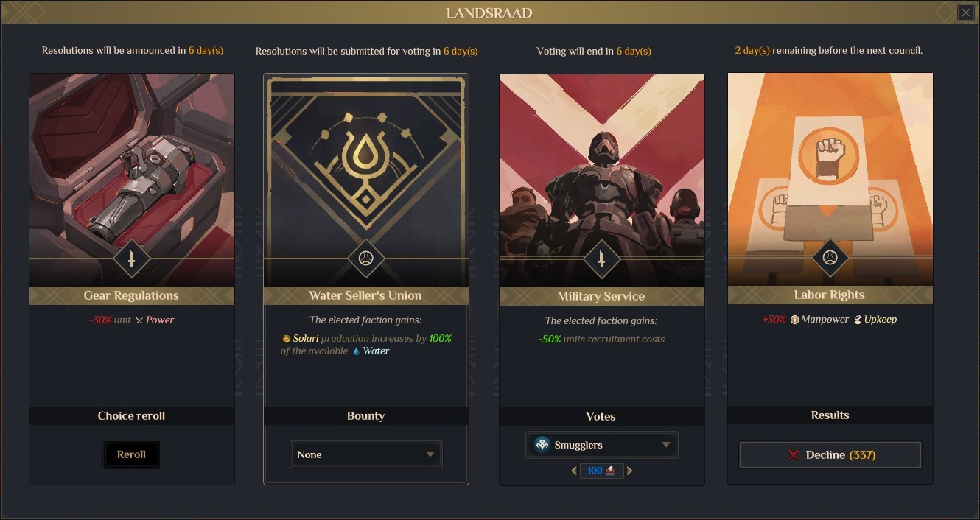Click the Solari coin icon

(286, 338)
